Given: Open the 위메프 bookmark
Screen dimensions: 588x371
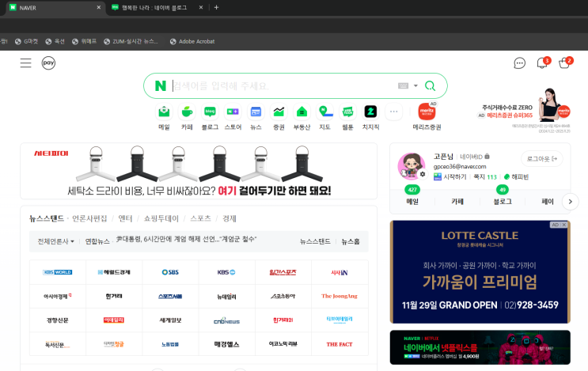Looking at the screenshot, I should 85,42.
